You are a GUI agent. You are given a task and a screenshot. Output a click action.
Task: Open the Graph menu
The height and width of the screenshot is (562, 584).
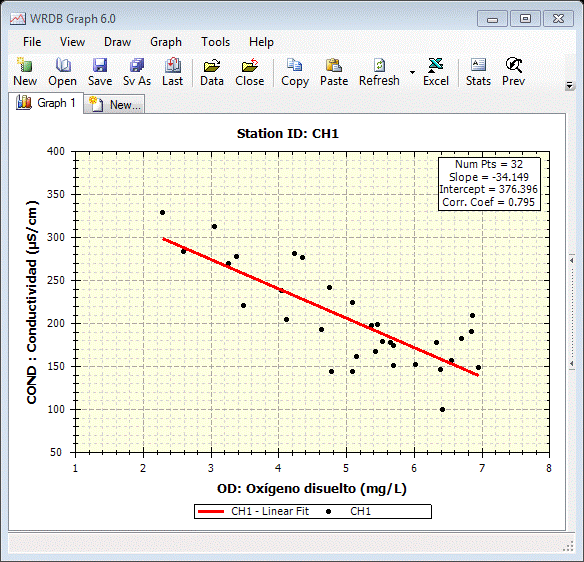166,42
